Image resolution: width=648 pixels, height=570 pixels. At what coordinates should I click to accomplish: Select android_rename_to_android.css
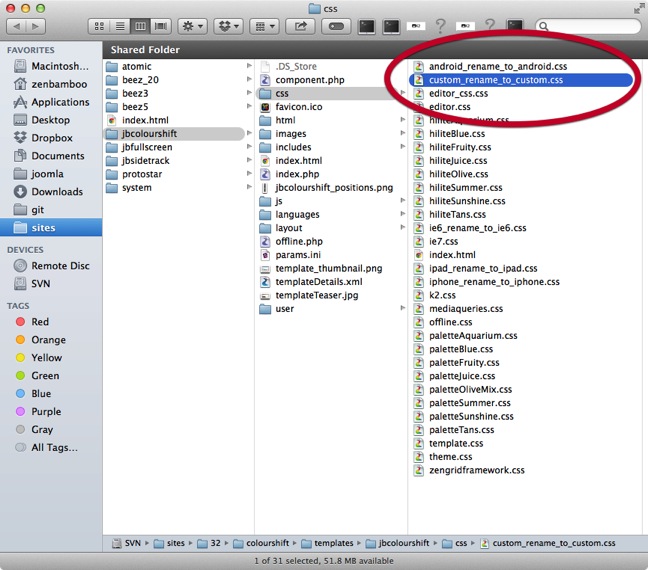pos(491,67)
